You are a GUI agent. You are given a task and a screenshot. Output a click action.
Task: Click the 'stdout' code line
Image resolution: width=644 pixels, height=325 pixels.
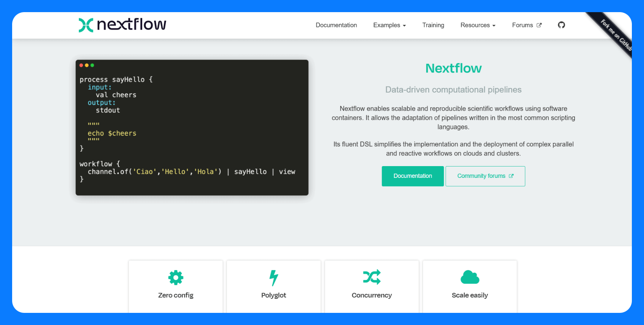click(x=108, y=110)
